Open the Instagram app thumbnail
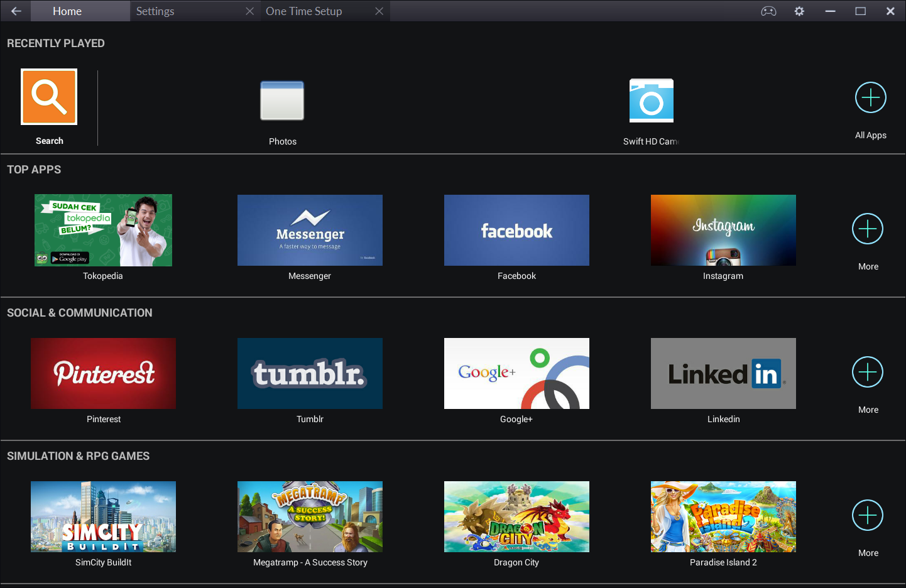 (x=723, y=230)
